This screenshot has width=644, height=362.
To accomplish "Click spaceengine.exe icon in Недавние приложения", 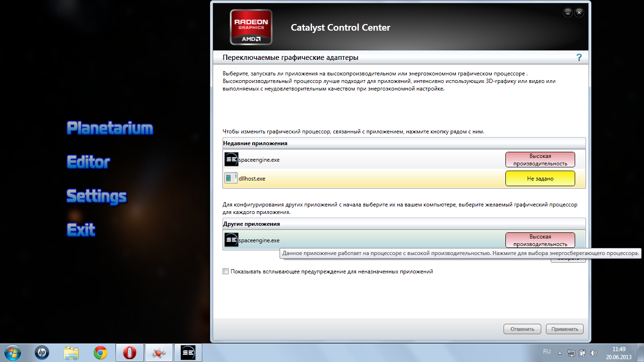I will [x=231, y=159].
